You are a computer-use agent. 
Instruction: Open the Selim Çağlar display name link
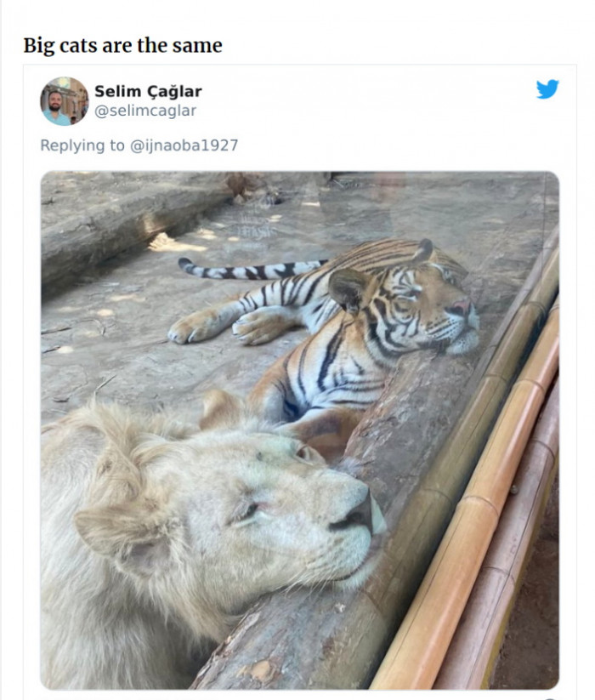148,91
